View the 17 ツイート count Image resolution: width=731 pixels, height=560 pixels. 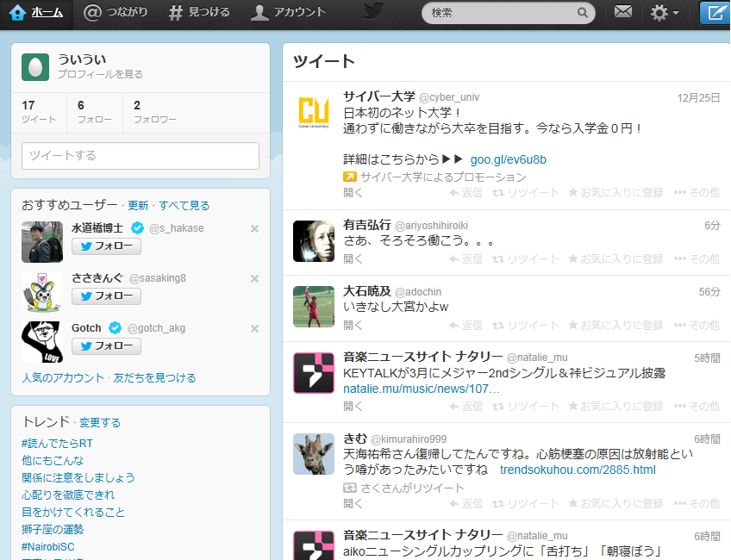tap(39, 112)
